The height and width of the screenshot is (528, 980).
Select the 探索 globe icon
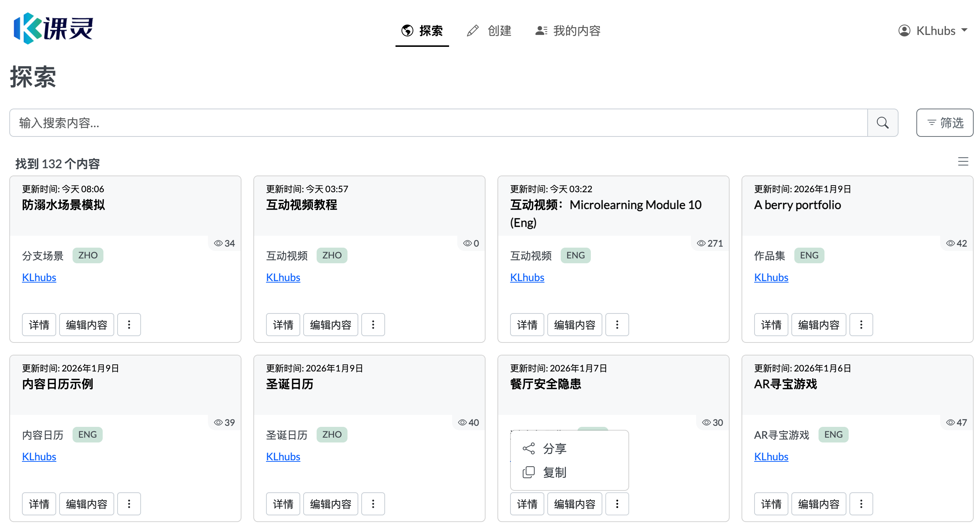pyautogui.click(x=407, y=30)
